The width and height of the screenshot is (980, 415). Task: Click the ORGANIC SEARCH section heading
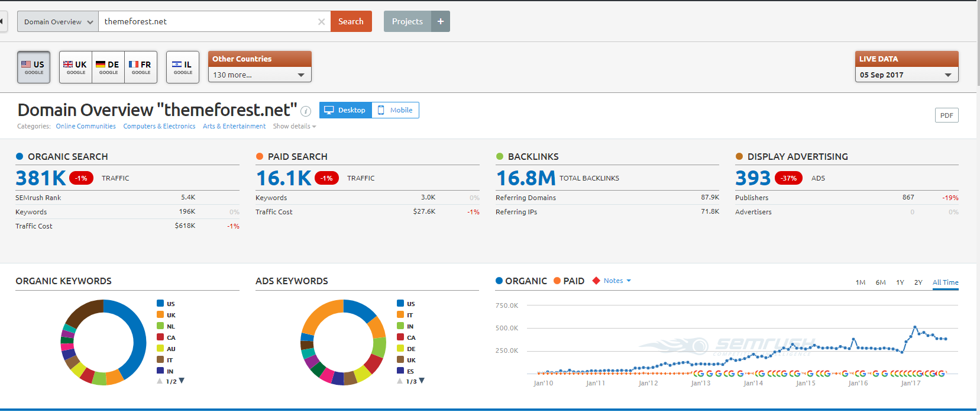pos(68,156)
